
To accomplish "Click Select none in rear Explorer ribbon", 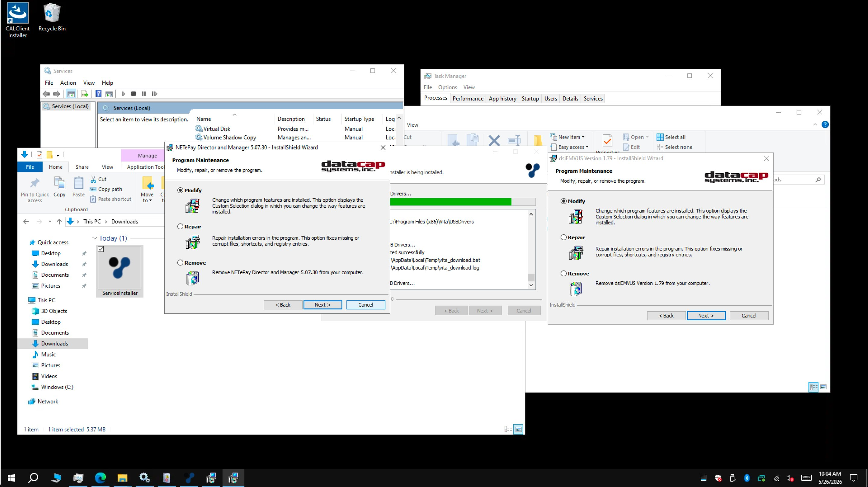I will [x=675, y=147].
